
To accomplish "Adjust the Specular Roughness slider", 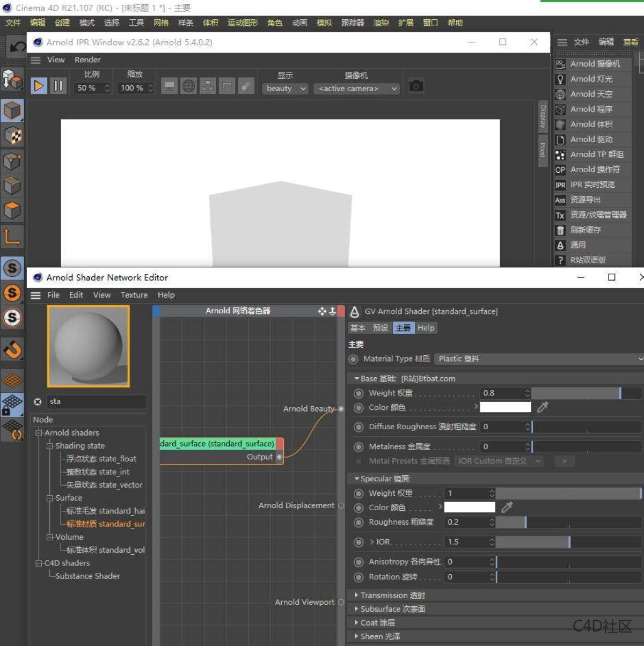I will click(569, 522).
